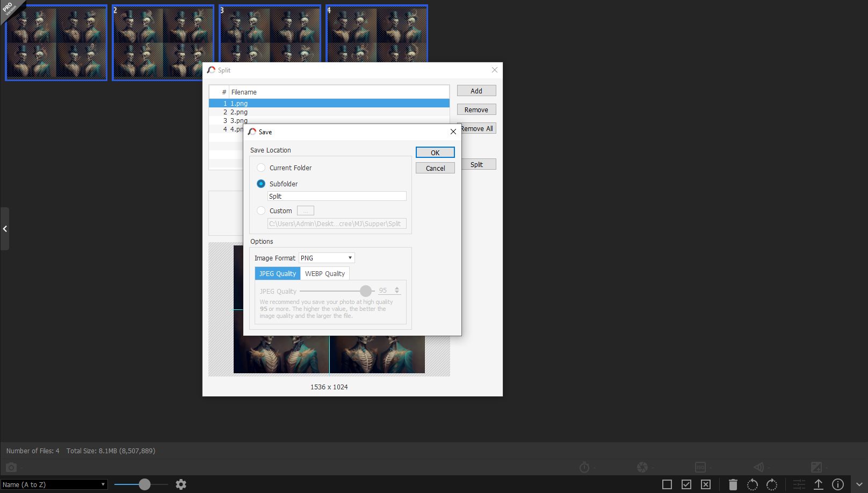This screenshot has height=493, width=868.
Task: Click OK in the Save dialog
Action: click(435, 153)
